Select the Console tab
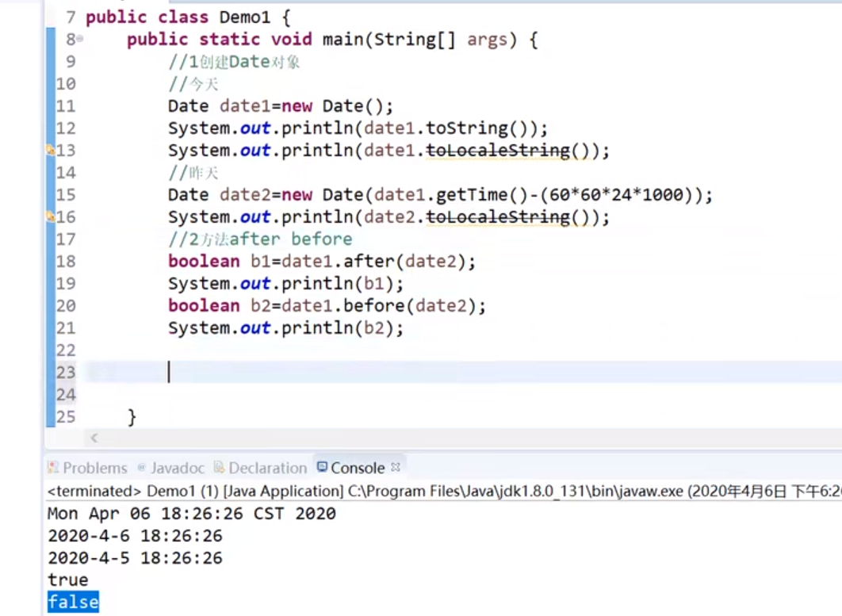 coord(358,468)
